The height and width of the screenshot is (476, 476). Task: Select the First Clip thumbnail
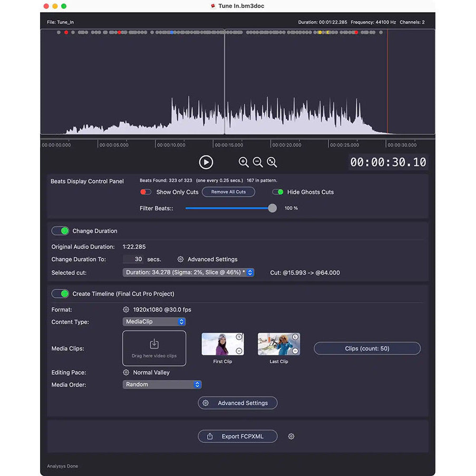pyautogui.click(x=222, y=344)
